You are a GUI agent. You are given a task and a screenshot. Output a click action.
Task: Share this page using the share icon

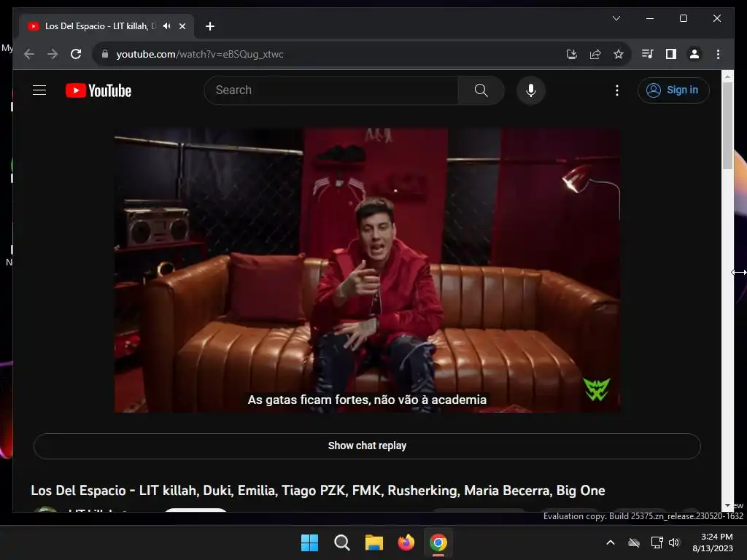click(x=595, y=54)
